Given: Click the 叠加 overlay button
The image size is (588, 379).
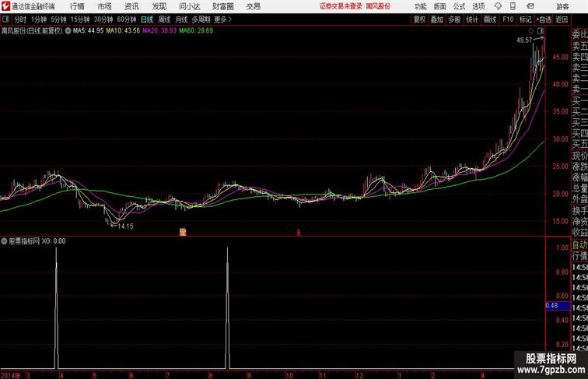Looking at the screenshot, I should pos(437,19).
